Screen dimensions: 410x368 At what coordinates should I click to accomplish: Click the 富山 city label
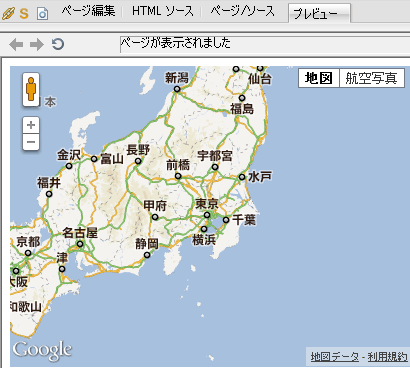[x=112, y=159]
